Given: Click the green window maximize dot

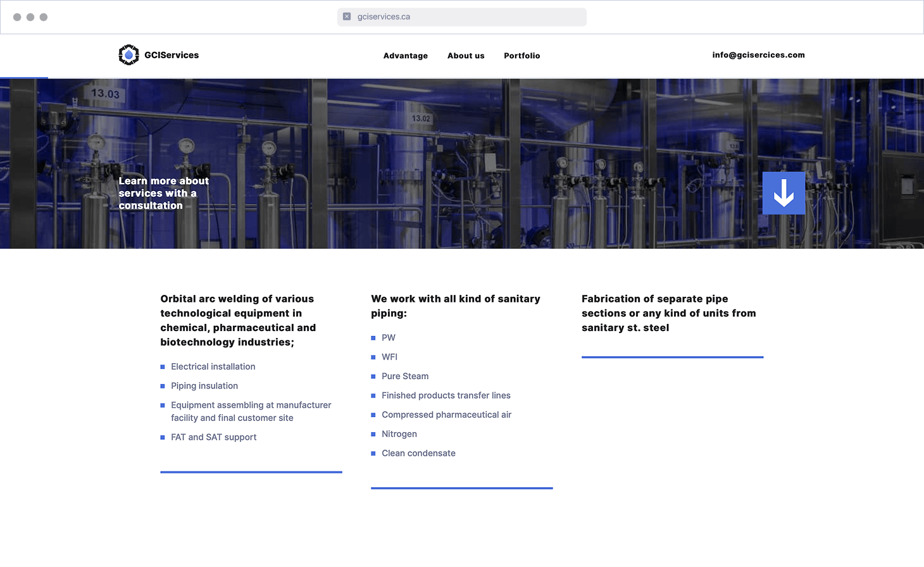Looking at the screenshot, I should [x=44, y=17].
